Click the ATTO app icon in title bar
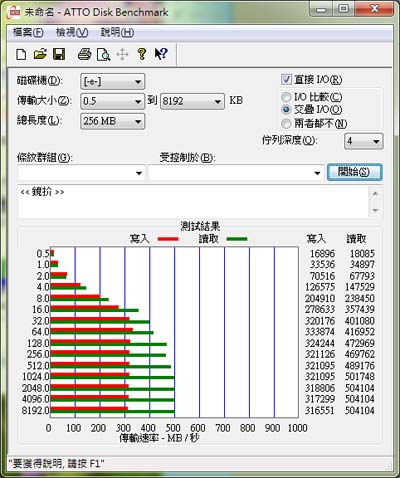 point(14,12)
